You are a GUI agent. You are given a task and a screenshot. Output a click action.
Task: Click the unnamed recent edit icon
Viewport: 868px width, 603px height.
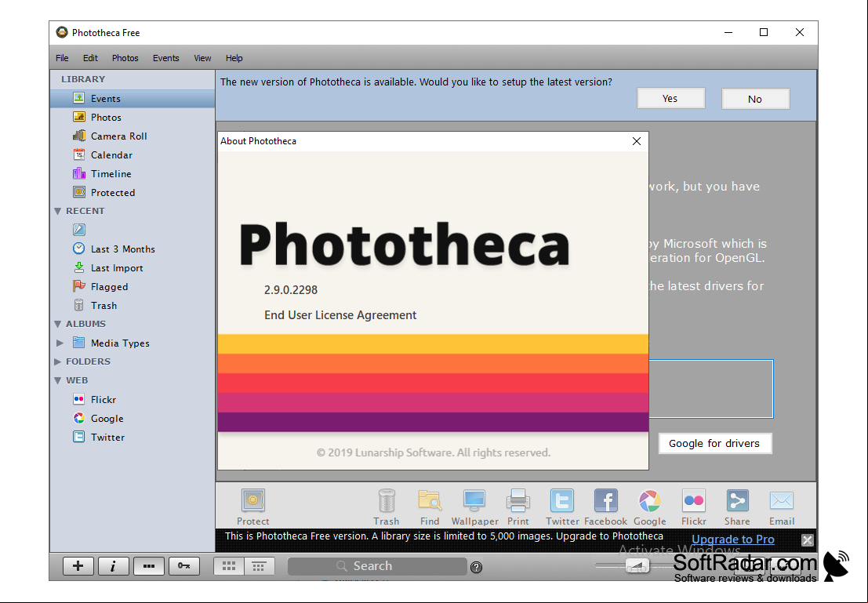(79, 229)
